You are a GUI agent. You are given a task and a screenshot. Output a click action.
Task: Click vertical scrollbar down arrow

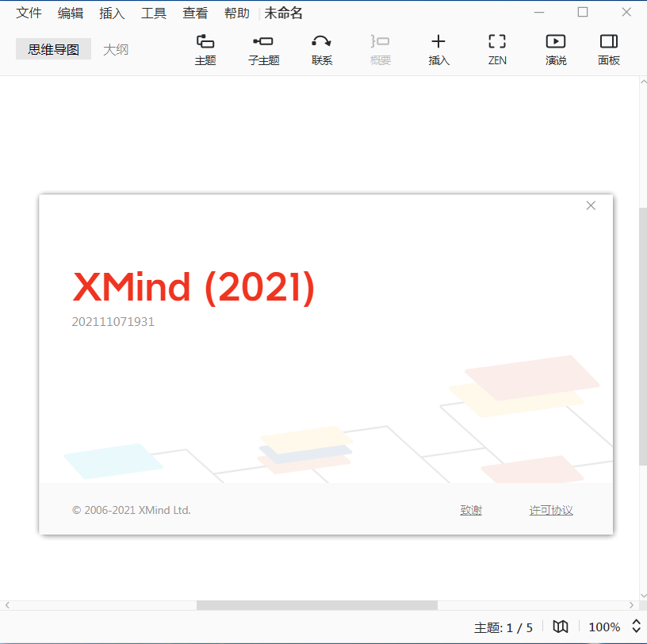click(643, 596)
